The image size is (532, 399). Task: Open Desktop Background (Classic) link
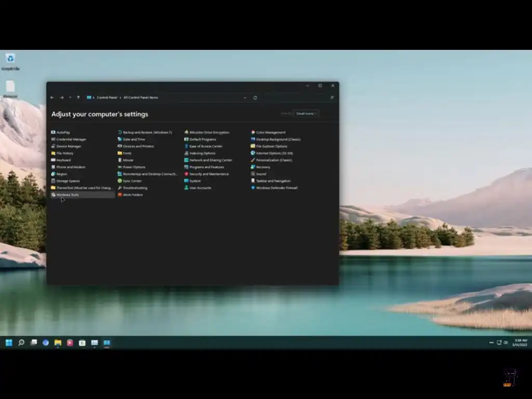tap(278, 139)
